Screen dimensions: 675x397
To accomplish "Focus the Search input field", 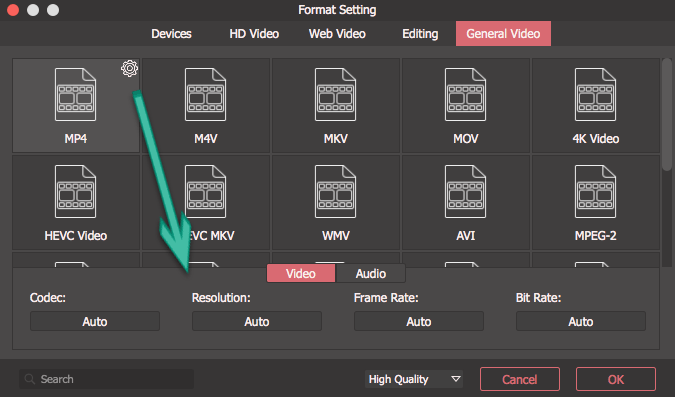I will pos(106,379).
